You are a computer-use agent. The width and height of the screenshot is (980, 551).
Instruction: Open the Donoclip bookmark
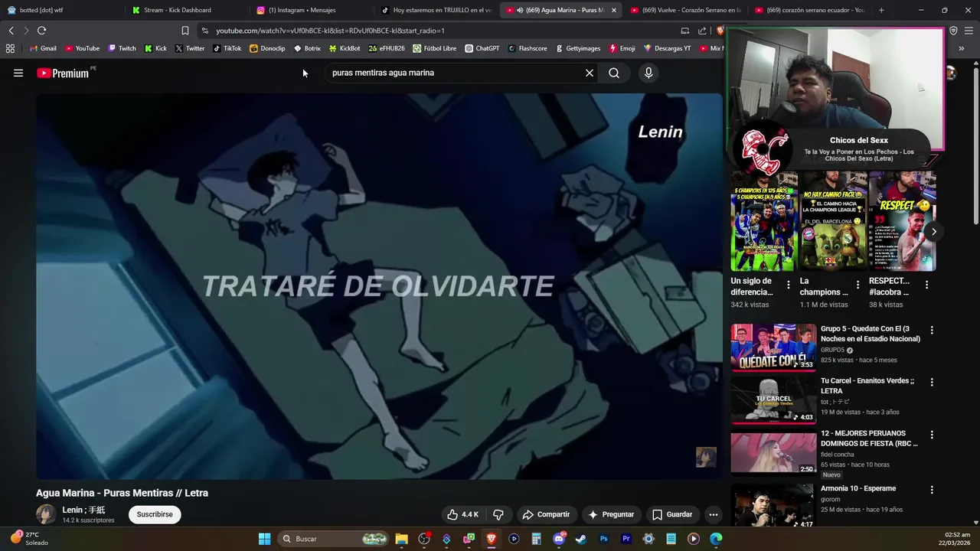(267, 48)
